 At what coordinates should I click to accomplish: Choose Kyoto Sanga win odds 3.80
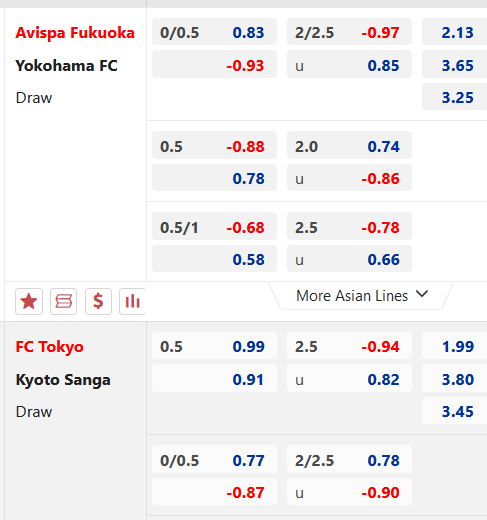pos(455,378)
